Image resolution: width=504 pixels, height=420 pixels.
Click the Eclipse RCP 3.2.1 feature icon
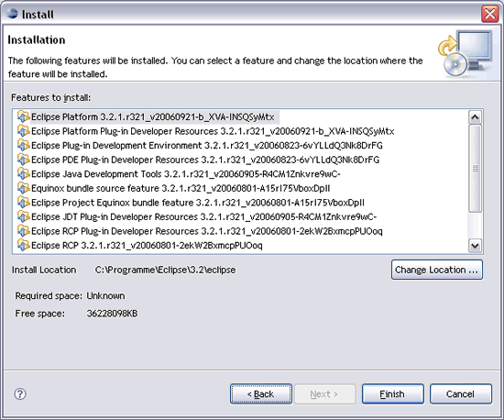tap(23, 246)
